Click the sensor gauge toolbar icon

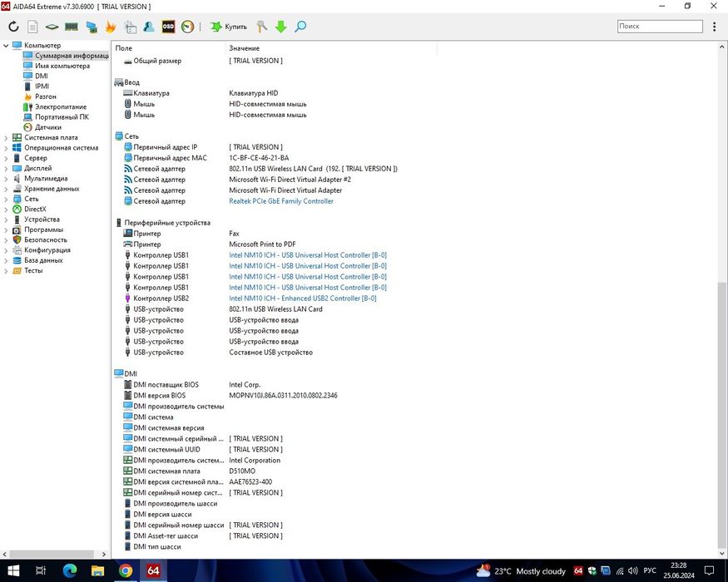pyautogui.click(x=187, y=27)
